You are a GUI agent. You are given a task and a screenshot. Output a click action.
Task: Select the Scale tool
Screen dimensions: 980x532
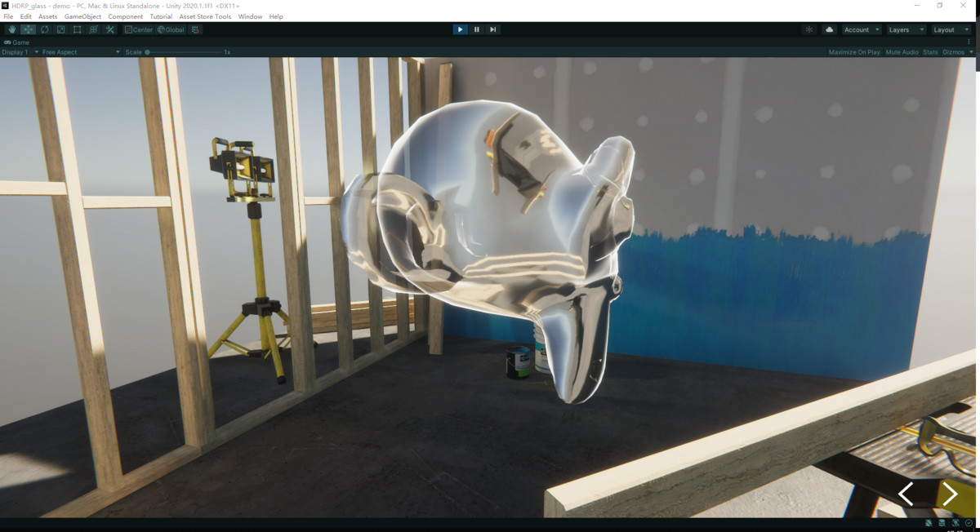click(61, 29)
